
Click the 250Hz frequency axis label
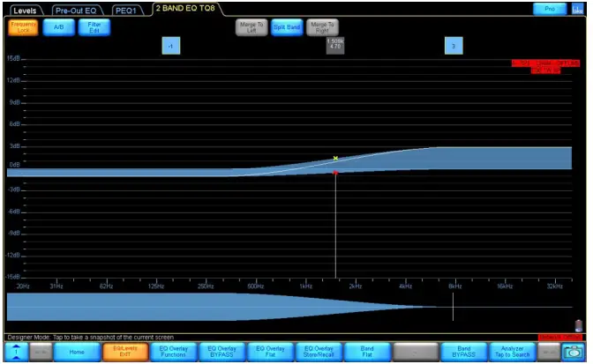pos(206,286)
